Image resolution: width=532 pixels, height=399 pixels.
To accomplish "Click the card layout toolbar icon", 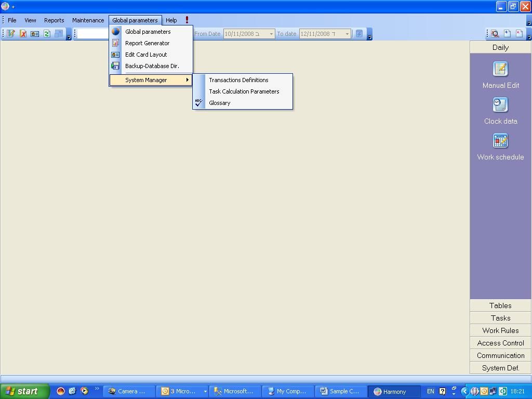I will (35, 34).
